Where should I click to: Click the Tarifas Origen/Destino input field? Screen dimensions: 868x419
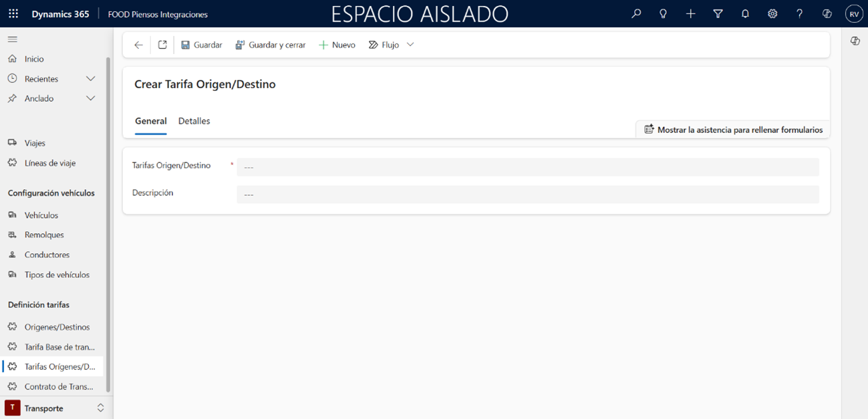tap(527, 167)
